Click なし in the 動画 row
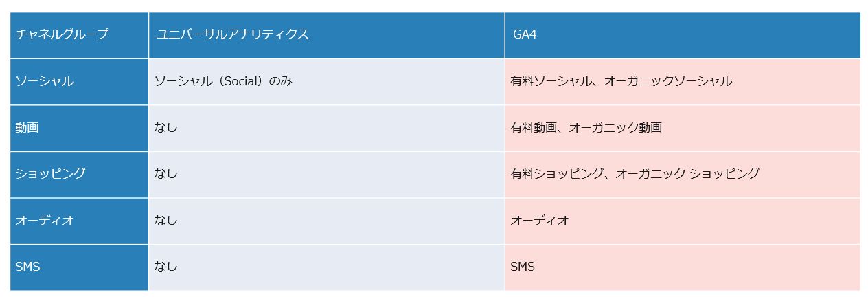868x297 pixels. 166,128
